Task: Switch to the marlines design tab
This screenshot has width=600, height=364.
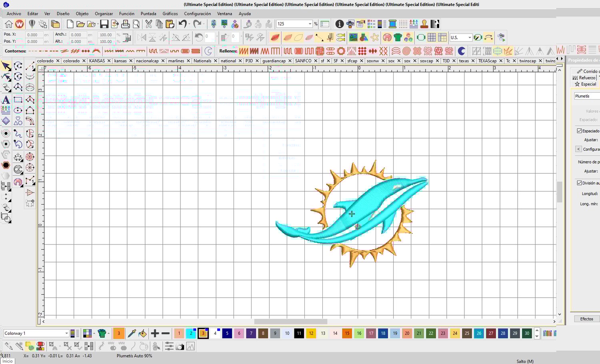Action: pyautogui.click(x=176, y=61)
